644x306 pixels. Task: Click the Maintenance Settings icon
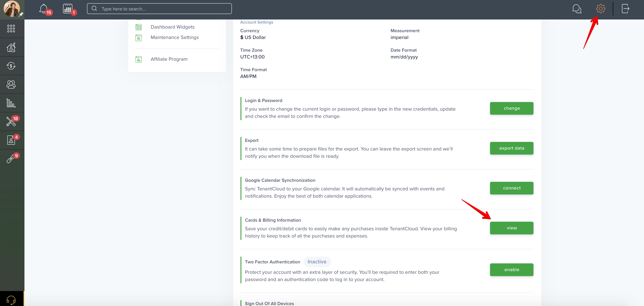pos(139,38)
